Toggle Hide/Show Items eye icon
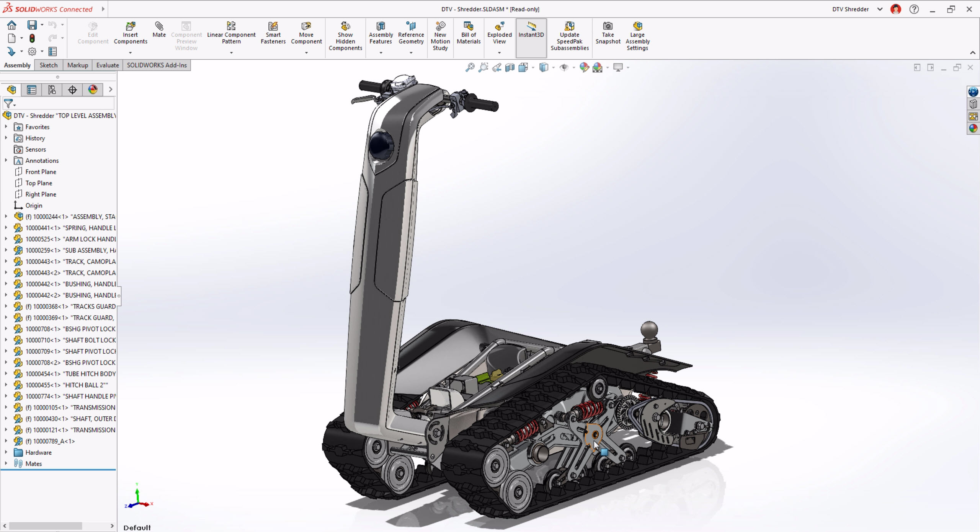Screen dimensions: 980x532 click(564, 68)
